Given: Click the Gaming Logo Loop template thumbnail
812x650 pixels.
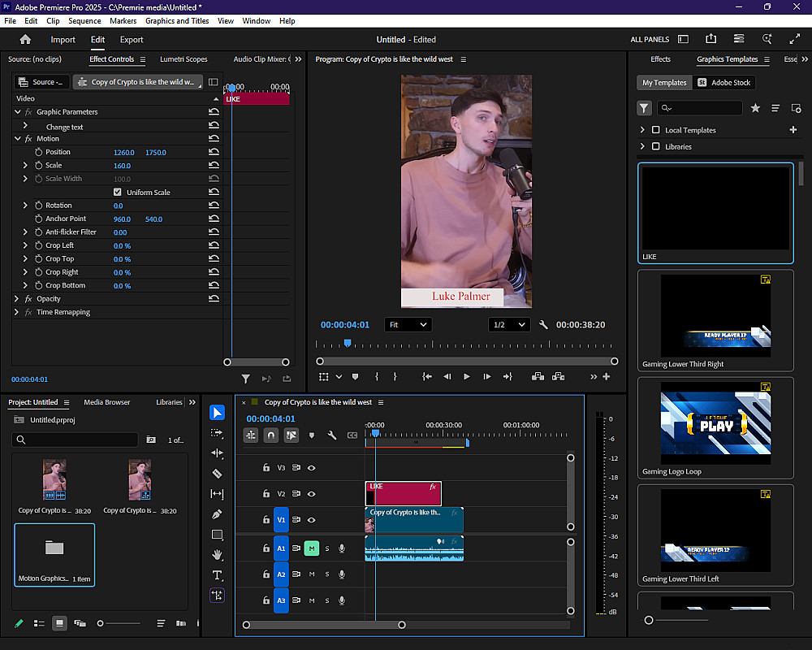Looking at the screenshot, I should (x=715, y=421).
